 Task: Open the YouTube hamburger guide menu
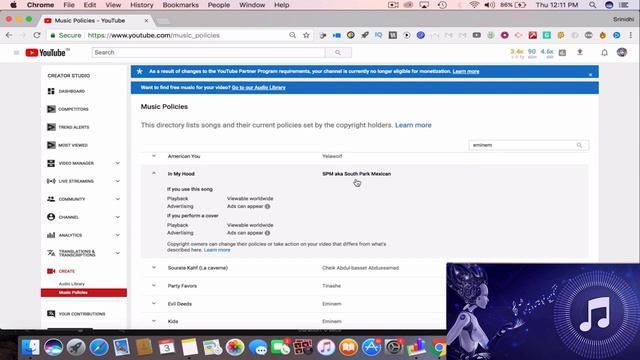click(x=16, y=53)
